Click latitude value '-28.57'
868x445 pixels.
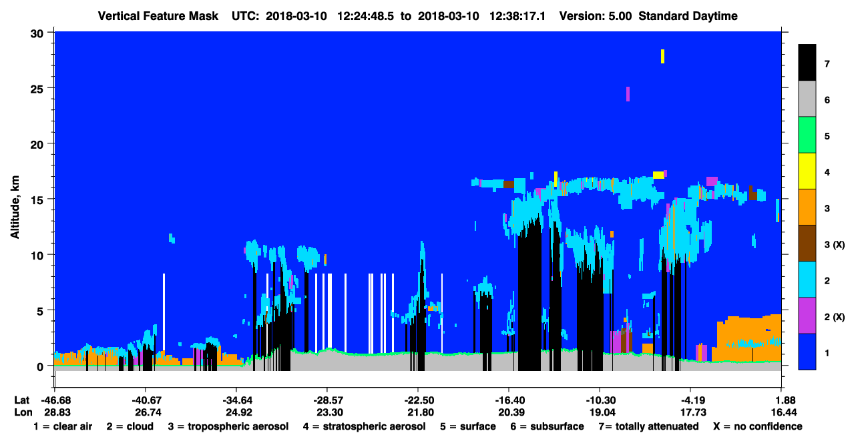coord(327,400)
